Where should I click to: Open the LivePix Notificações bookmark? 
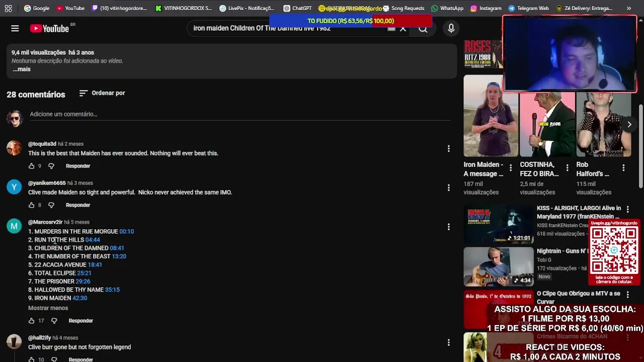pos(247,8)
